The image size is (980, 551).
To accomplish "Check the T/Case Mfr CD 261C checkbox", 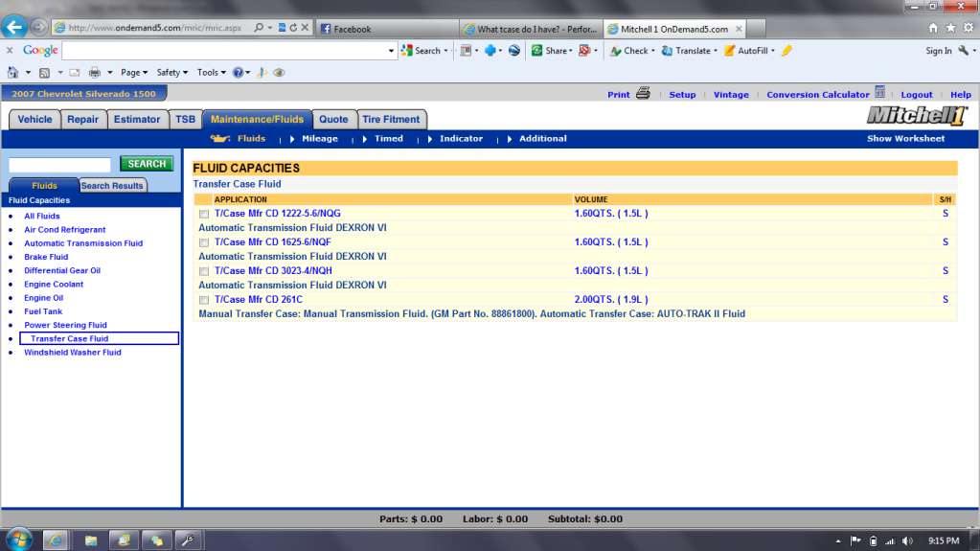I will tap(204, 300).
